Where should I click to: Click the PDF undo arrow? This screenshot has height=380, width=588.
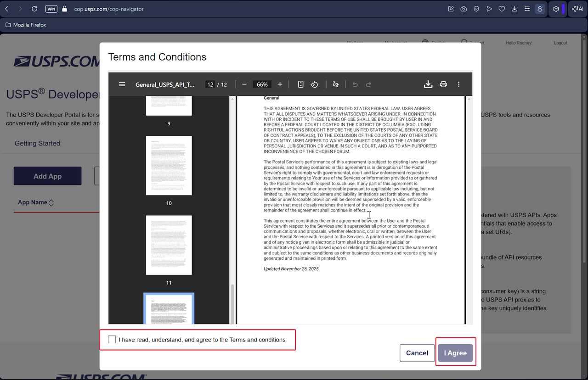(355, 84)
